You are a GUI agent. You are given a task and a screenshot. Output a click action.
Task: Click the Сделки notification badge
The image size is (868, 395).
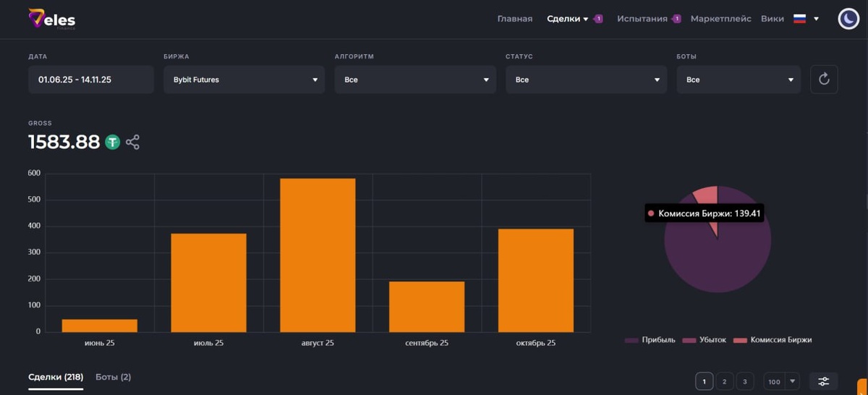pyautogui.click(x=599, y=19)
